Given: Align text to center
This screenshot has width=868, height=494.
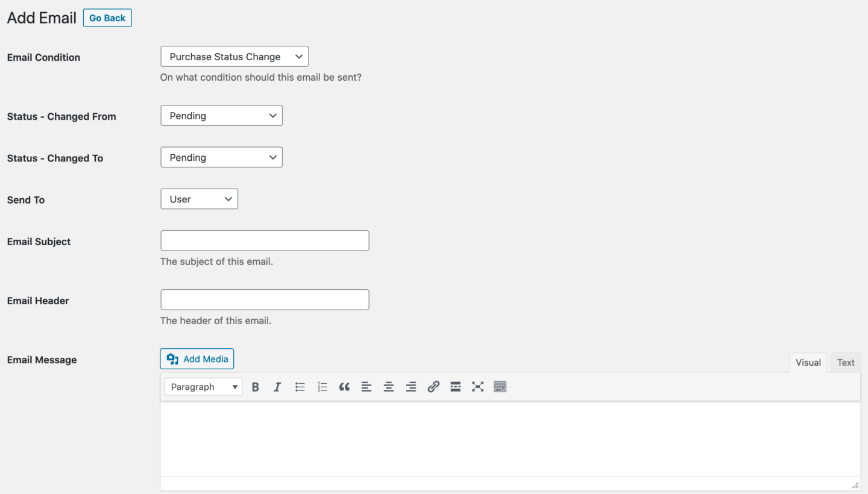Looking at the screenshot, I should coord(388,386).
